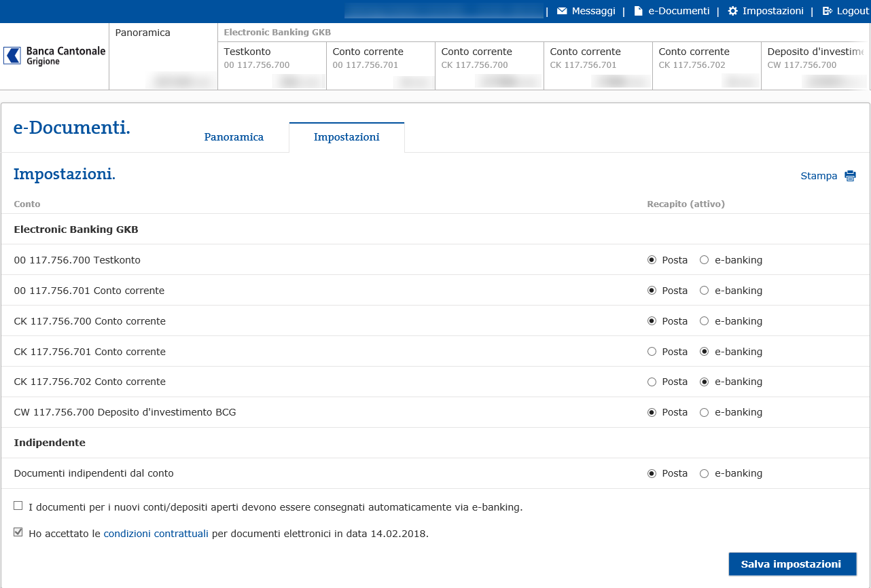Click the Logout exit icon
The width and height of the screenshot is (871, 588).
pyautogui.click(x=827, y=11)
